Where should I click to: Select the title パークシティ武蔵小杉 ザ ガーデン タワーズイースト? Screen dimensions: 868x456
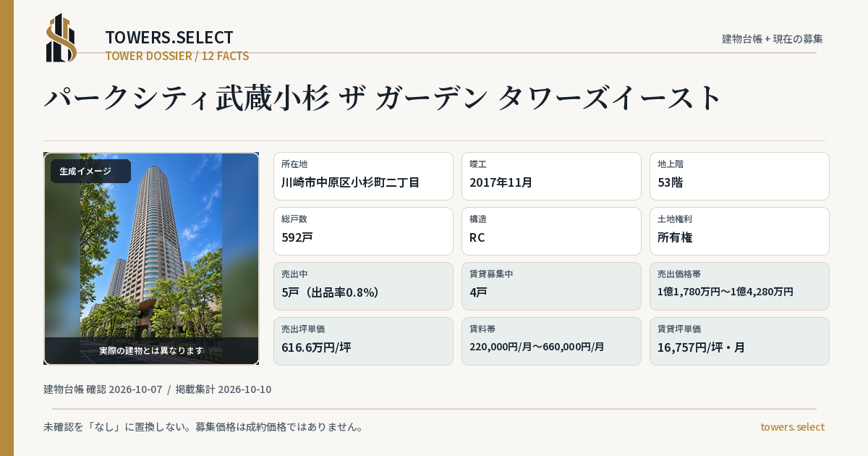point(383,98)
